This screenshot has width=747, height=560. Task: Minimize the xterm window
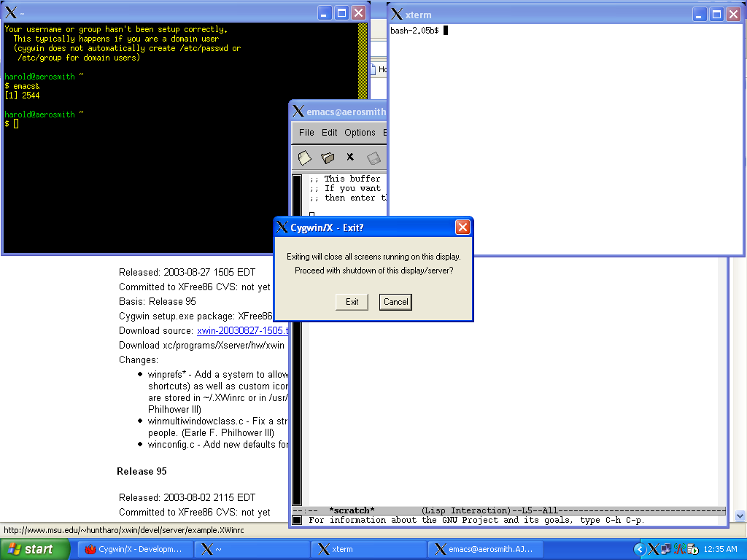(x=699, y=15)
